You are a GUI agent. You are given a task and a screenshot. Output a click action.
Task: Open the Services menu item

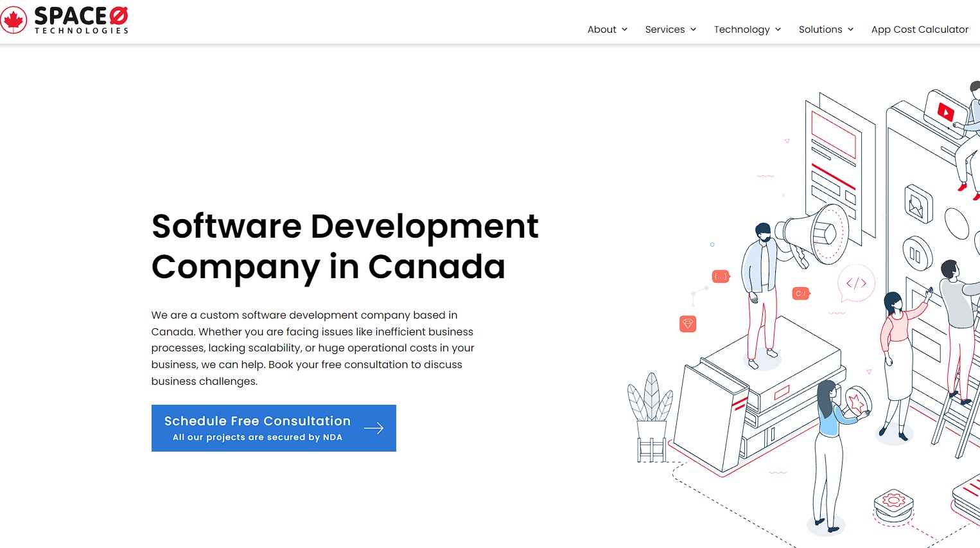click(665, 30)
